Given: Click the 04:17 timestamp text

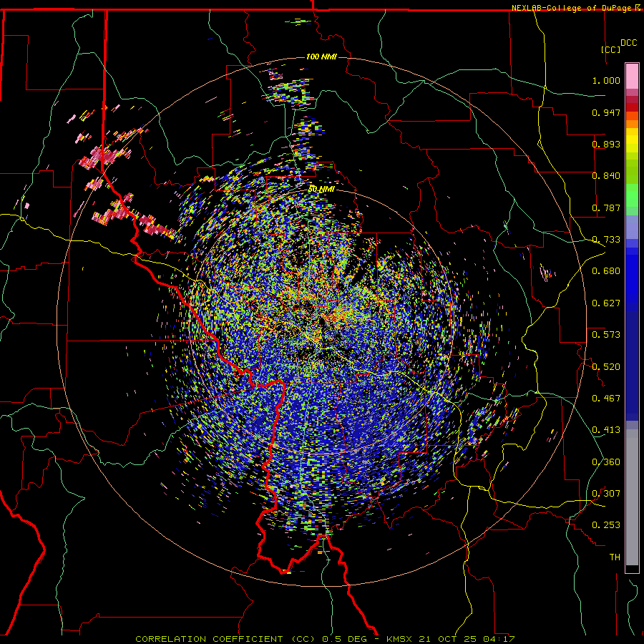Looking at the screenshot, I should 499,639.
